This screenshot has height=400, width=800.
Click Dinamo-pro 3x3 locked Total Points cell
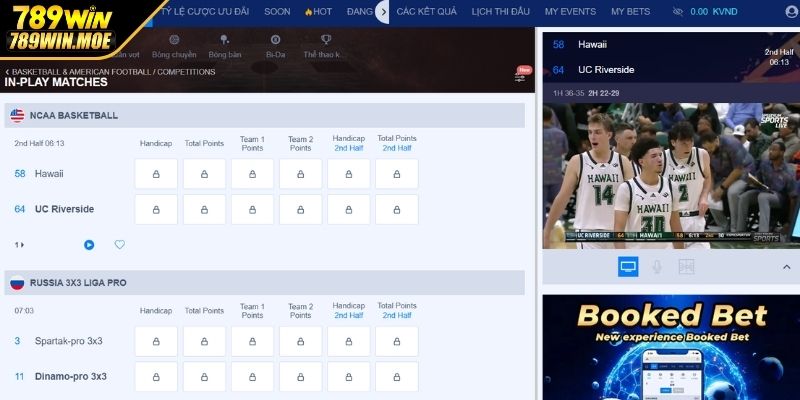204,377
